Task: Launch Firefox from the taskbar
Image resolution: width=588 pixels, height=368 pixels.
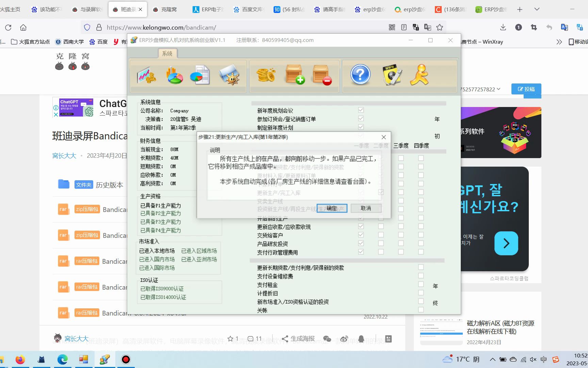Action: click(20, 359)
